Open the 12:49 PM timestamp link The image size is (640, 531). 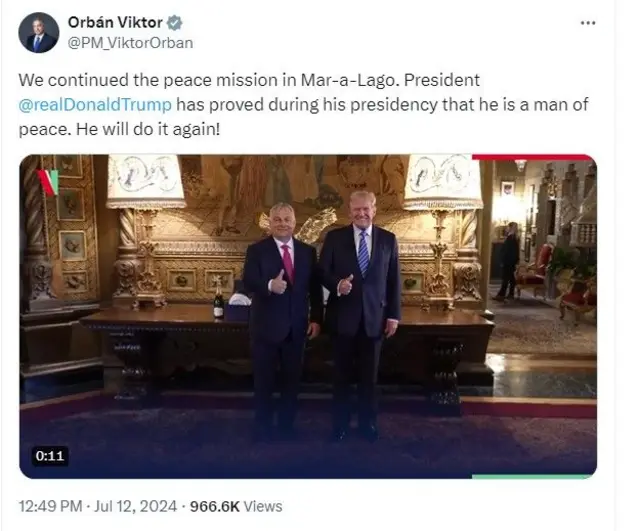pyautogui.click(x=51, y=507)
